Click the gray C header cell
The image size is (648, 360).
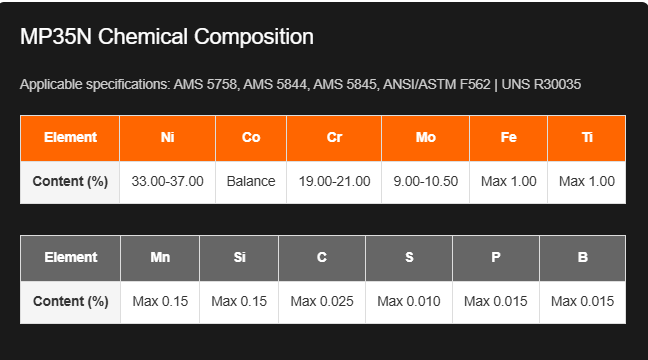(x=322, y=258)
